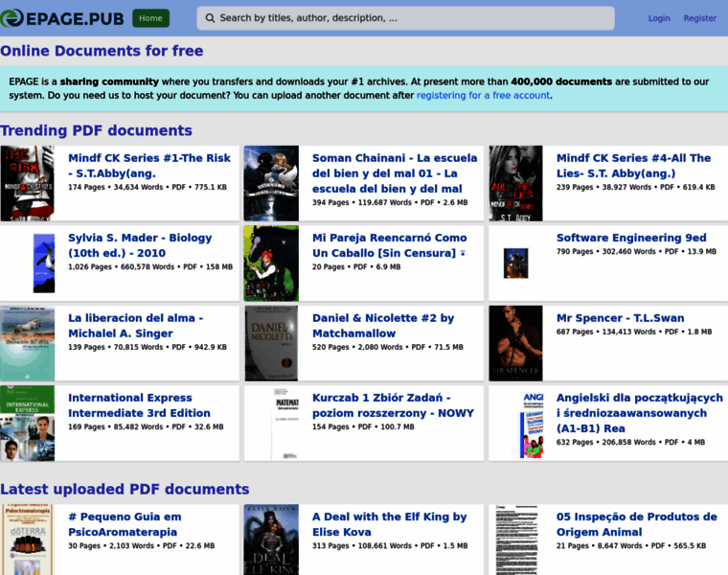Click '20 Pages • PDF • 6.9 MB' metadata
The height and width of the screenshot is (575, 728).
coord(356,267)
